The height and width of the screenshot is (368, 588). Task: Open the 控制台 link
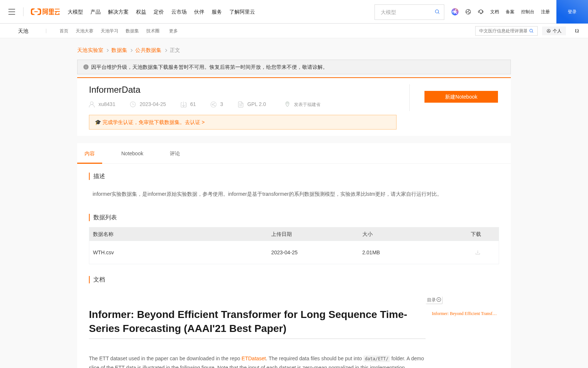coord(528,12)
